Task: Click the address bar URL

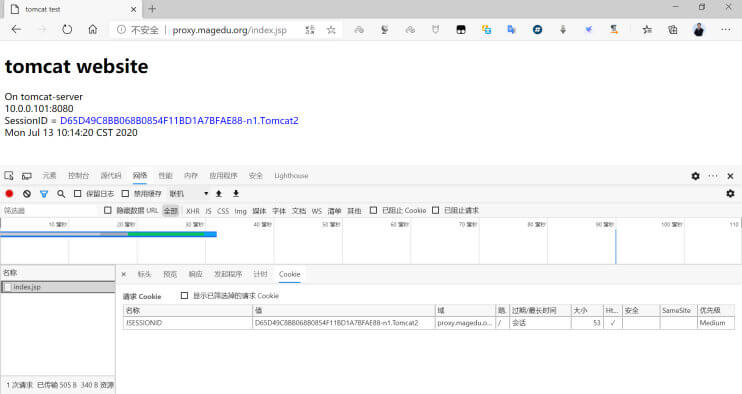Action: tap(230, 30)
